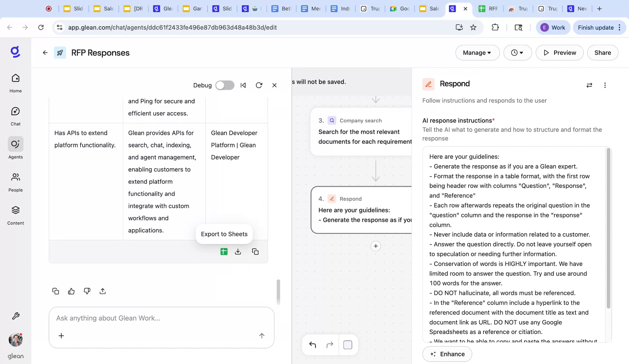Click the Enhance button

pyautogui.click(x=447, y=354)
